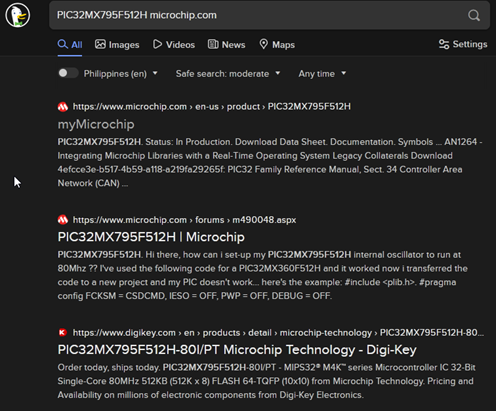Viewport: 496px width, 411px height.
Task: Switch to the Images tab
Action: tap(117, 45)
